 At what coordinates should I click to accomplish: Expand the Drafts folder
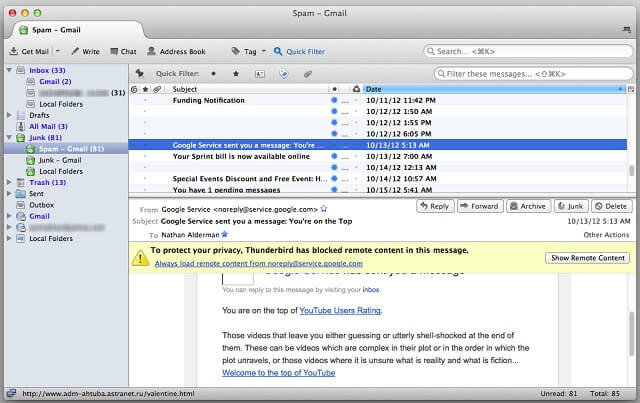point(9,115)
